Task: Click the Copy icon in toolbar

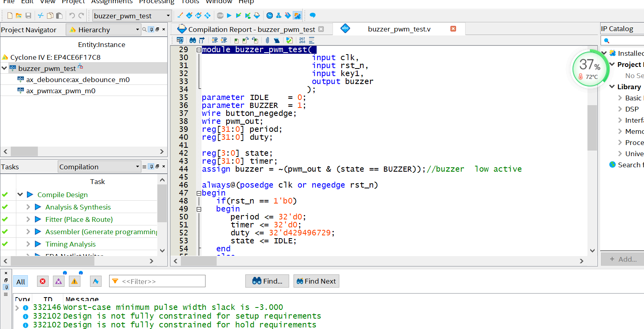Action: [x=50, y=16]
